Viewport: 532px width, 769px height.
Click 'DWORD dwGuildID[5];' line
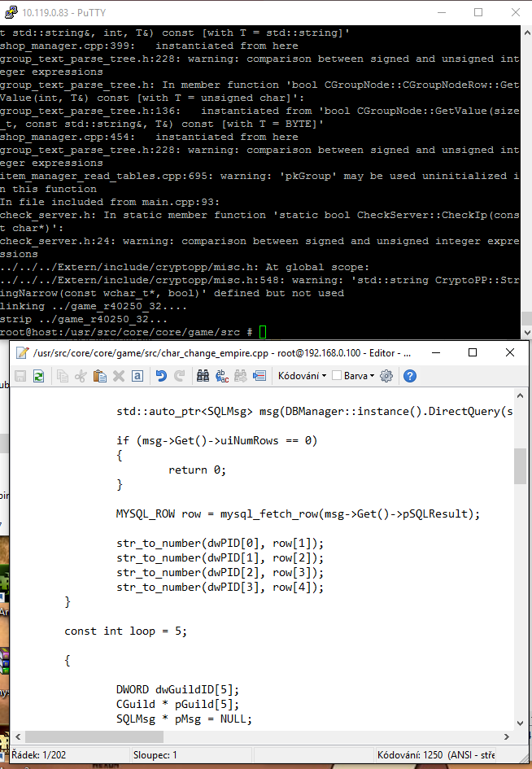[x=177, y=689]
